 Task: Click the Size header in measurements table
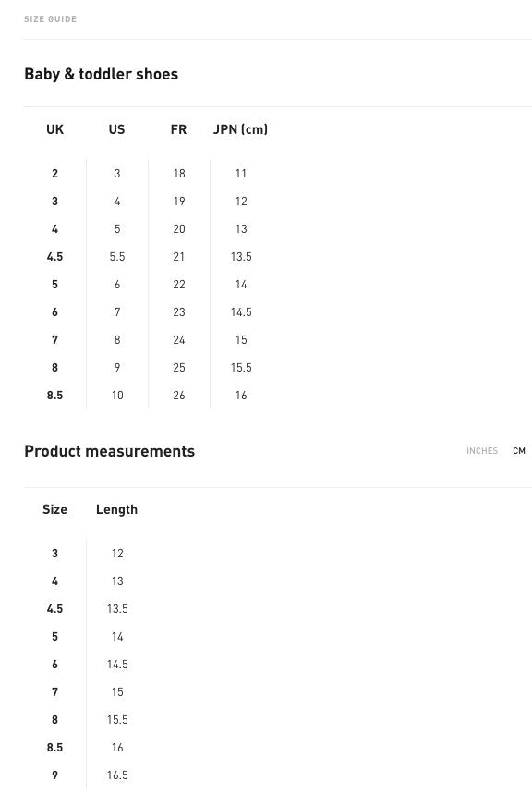click(x=54, y=509)
